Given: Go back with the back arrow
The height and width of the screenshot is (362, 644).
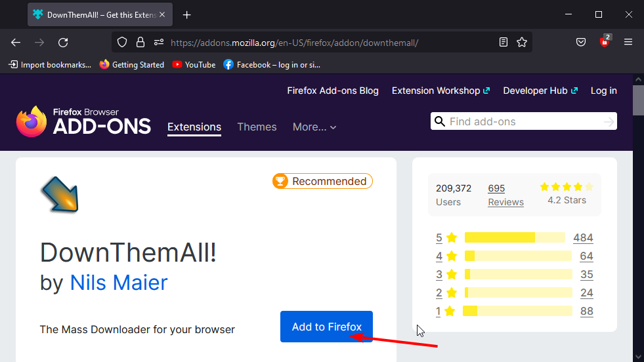Looking at the screenshot, I should tap(16, 42).
